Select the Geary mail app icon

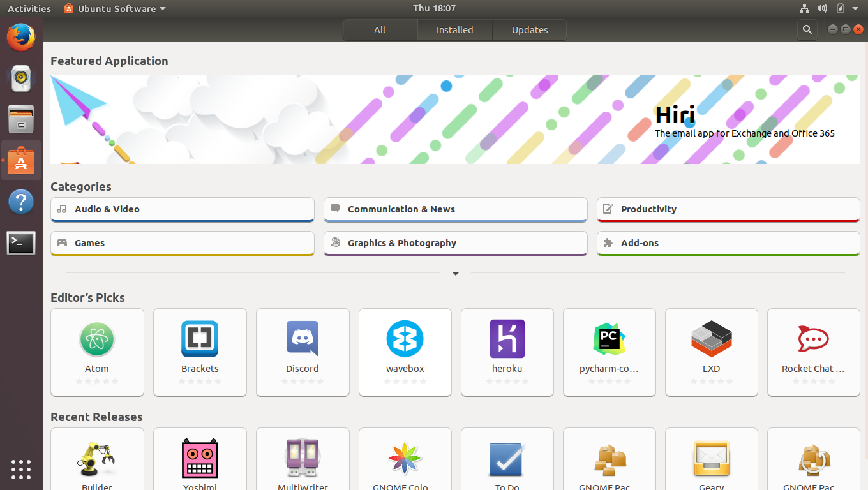[712, 458]
